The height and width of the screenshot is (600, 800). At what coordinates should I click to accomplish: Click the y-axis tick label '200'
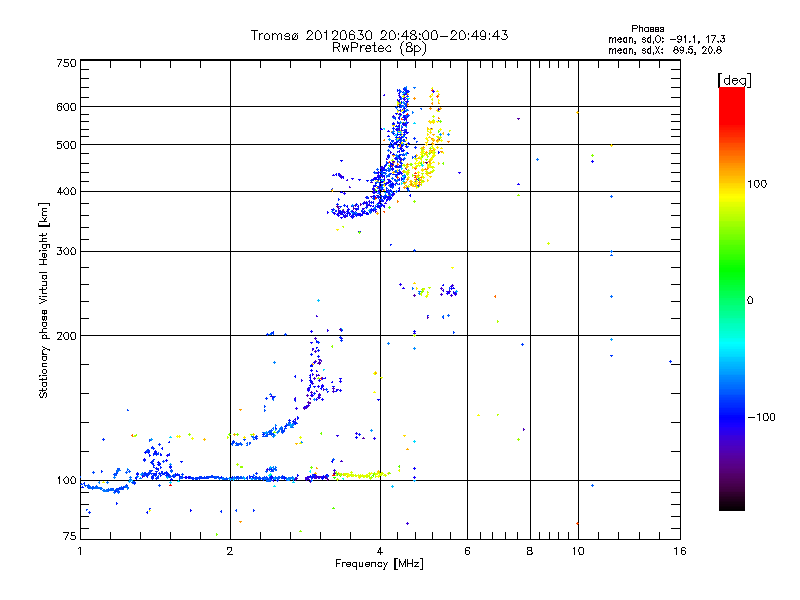[66, 336]
